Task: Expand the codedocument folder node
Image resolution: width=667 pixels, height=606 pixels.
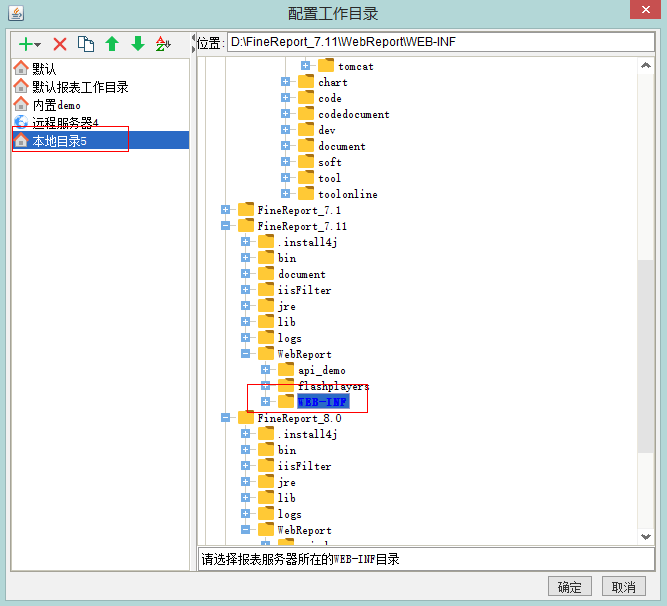Action: coord(285,114)
